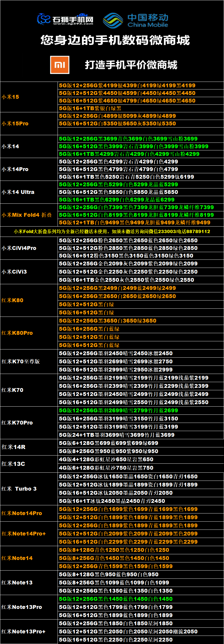Select the row 5G版8+128G青色1250黑色1250
Image resolution: width=224 pixels, height=644 pixels.
(141, 550)
